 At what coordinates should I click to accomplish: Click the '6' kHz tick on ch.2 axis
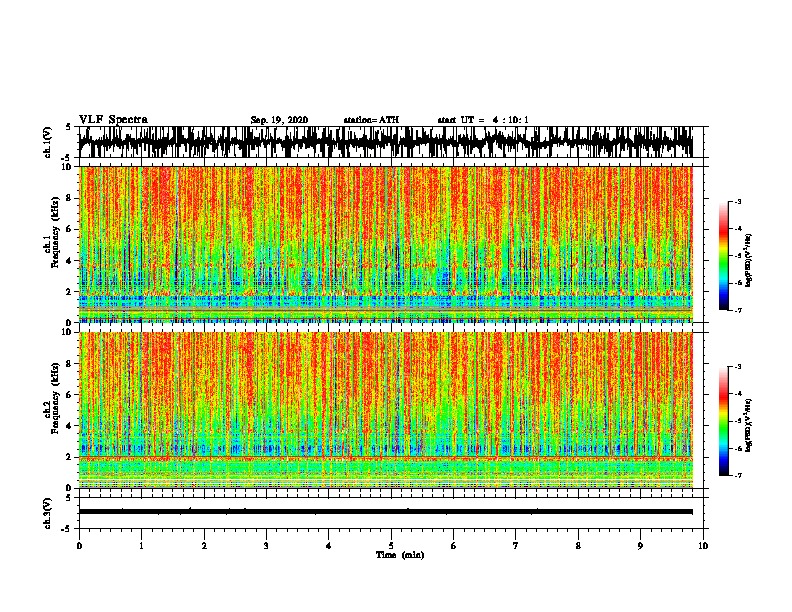pos(69,394)
